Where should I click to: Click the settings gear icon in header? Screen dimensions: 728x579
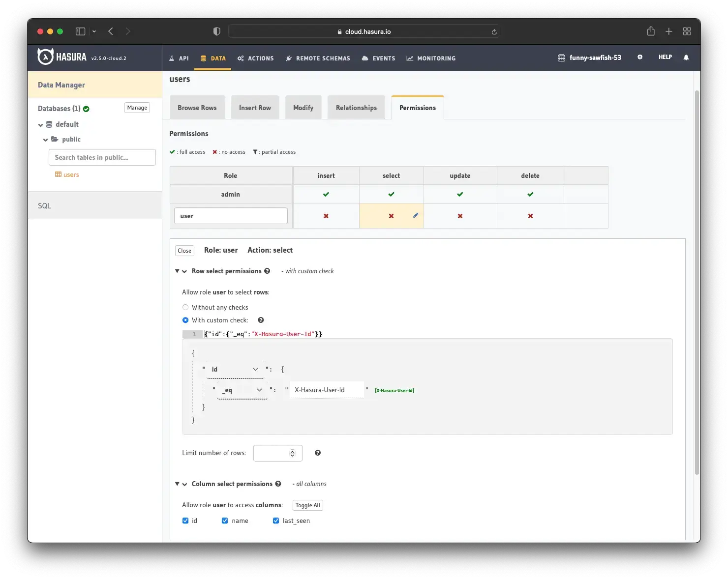click(x=640, y=57)
